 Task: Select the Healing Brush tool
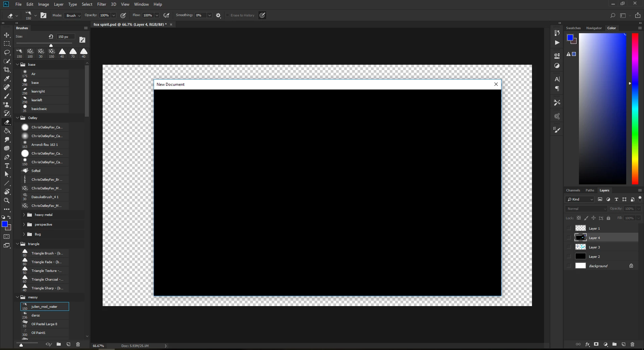7,87
